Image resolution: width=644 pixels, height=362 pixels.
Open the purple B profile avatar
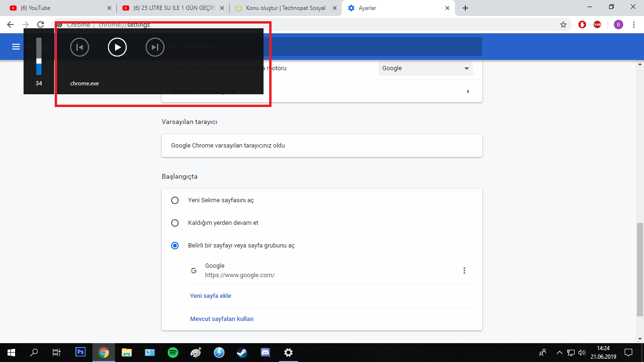tap(619, 25)
